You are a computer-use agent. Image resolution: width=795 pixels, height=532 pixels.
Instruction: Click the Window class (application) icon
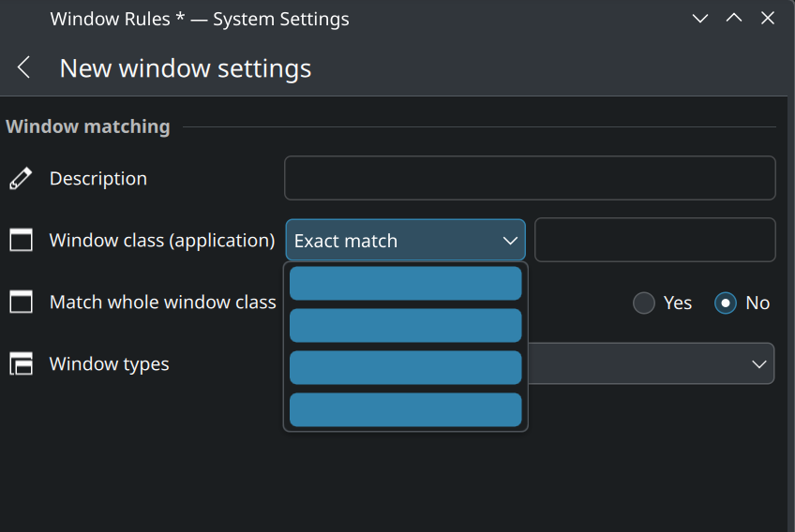21,240
